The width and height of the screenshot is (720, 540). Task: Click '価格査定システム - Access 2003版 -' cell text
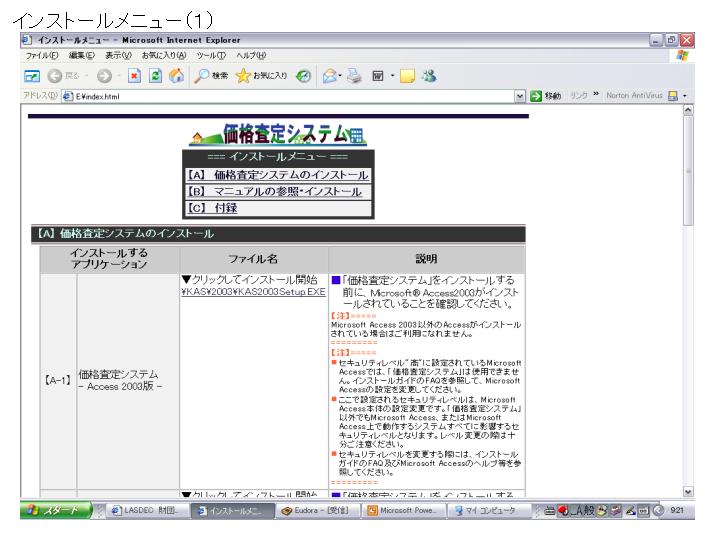[119, 380]
